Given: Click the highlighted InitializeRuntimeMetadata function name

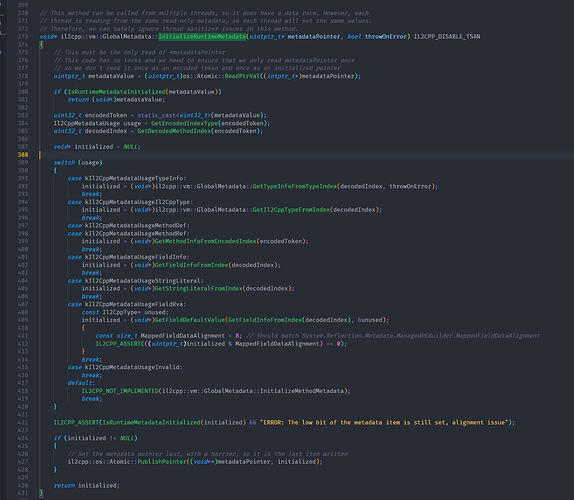Looking at the screenshot, I should pyautogui.click(x=202, y=37).
